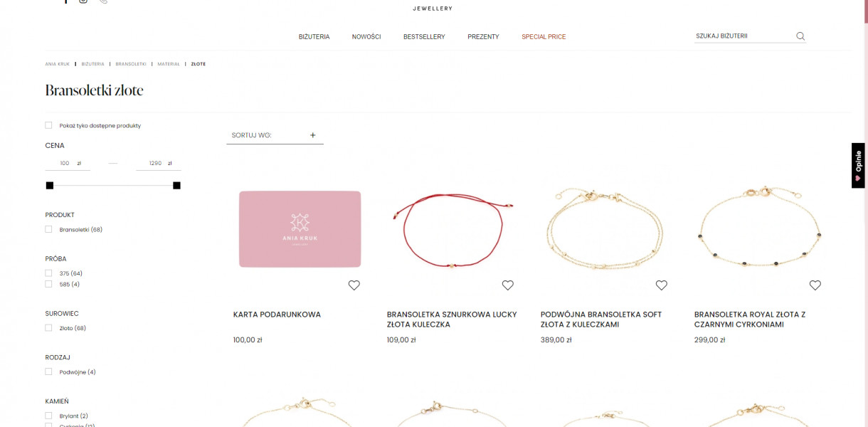Add Karta Podarunkowa to wishlist via heart
Viewport: 868px width, 427px height.
[354, 285]
